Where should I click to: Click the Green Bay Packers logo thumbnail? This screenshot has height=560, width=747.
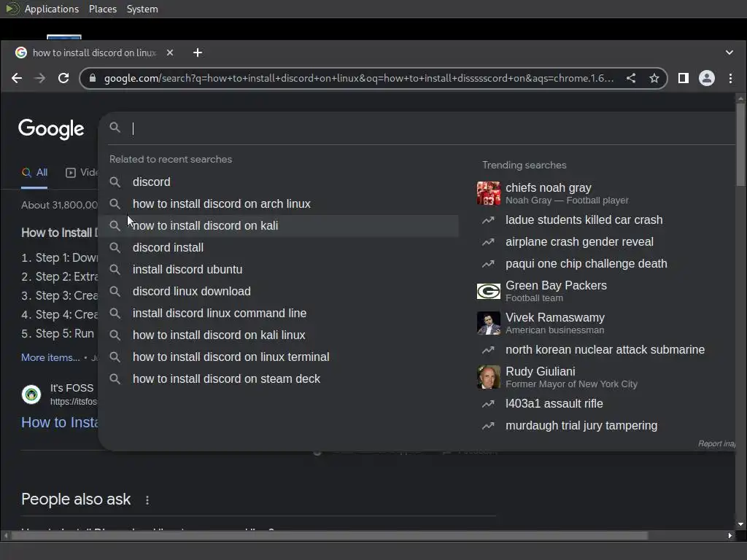coord(488,291)
